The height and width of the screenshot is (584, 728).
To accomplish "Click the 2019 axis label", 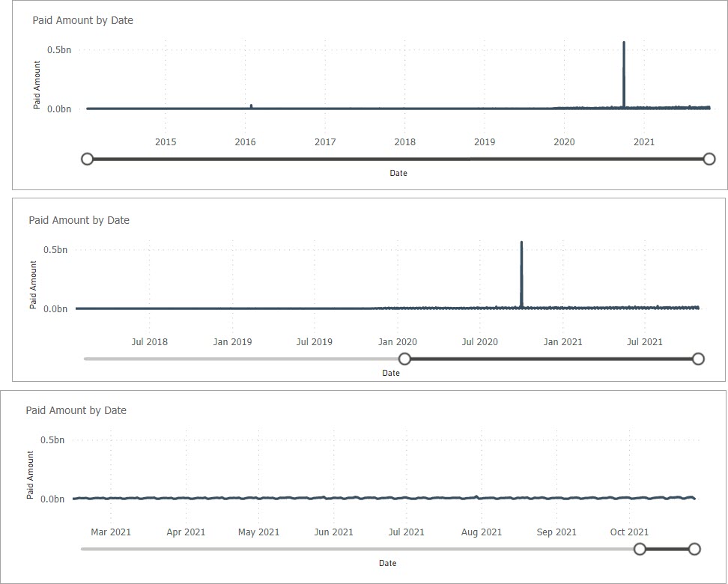I will pos(485,142).
